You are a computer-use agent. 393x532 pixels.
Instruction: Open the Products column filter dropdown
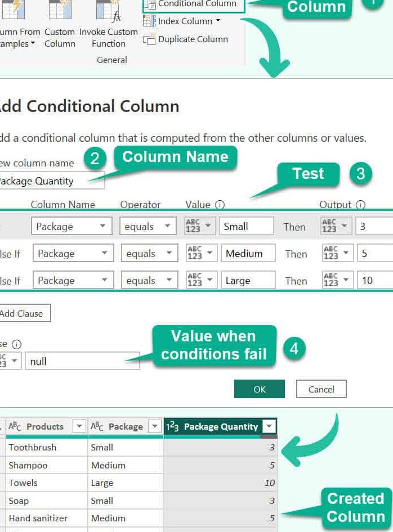pyautogui.click(x=79, y=427)
